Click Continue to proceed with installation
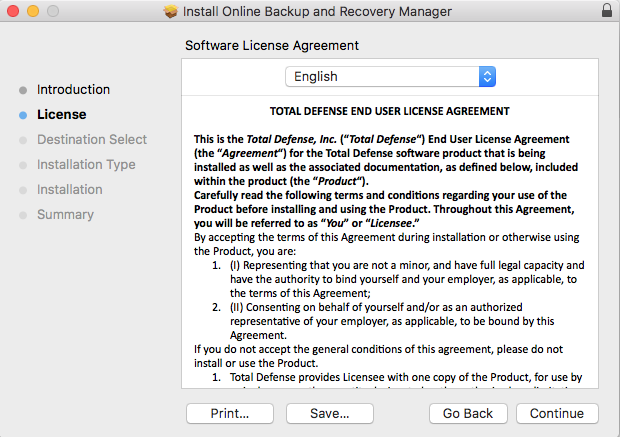Viewport: 620px width, 437px height. pos(557,413)
